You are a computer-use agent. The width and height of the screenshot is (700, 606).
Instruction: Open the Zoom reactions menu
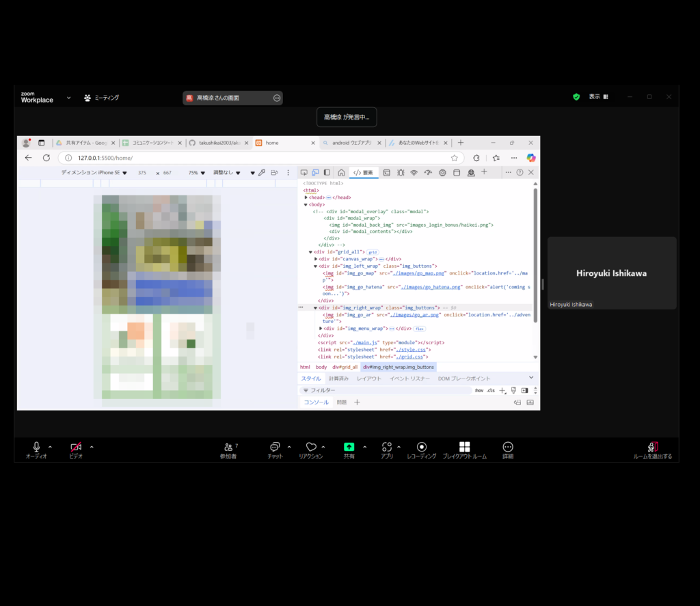point(311,450)
